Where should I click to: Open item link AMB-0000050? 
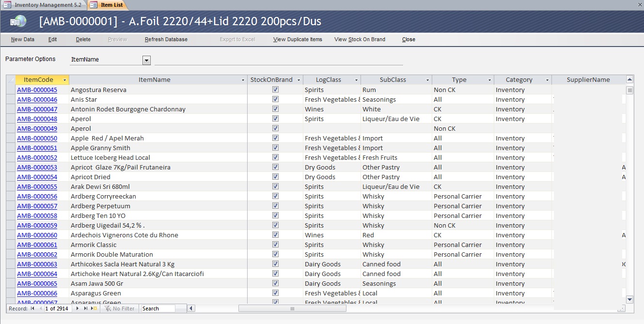[37, 138]
